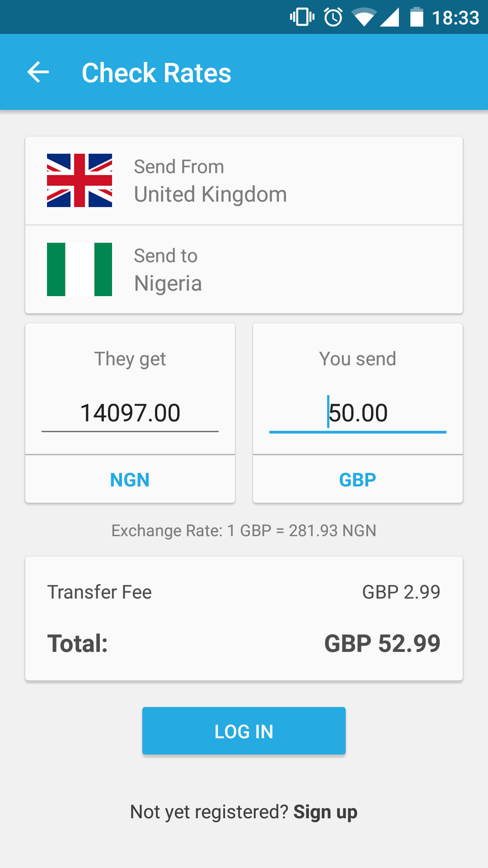488x868 pixels.
Task: Tap the Wi-Fi signal status icon
Action: coord(364,17)
